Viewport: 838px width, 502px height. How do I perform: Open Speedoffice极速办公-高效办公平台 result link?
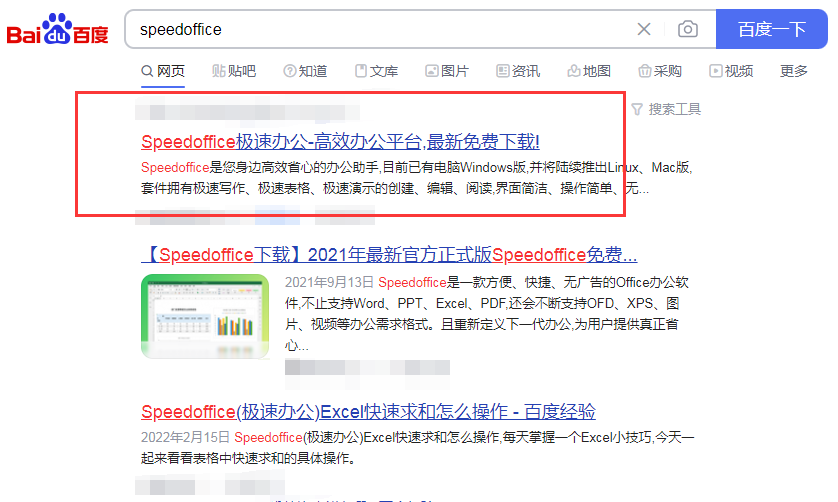[340, 142]
